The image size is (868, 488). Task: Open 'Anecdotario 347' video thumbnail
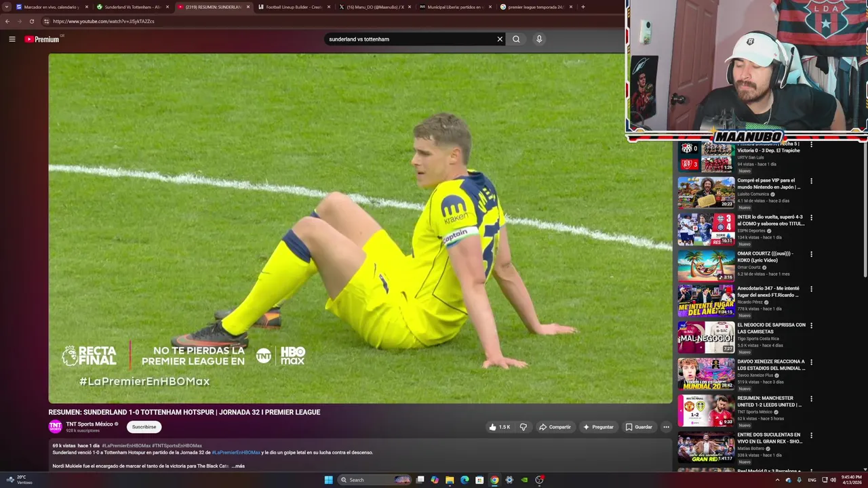point(706,301)
